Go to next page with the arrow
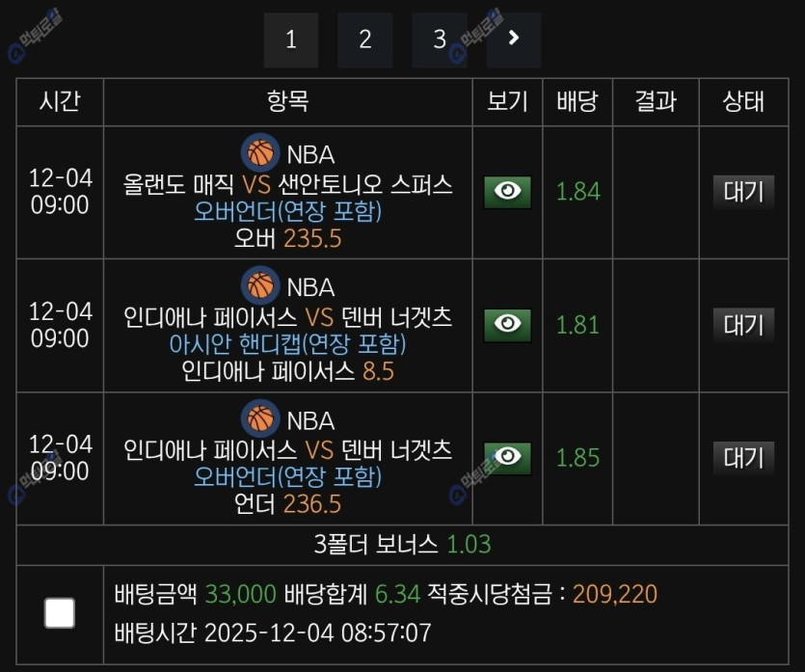The width and height of the screenshot is (805, 672). [x=514, y=39]
